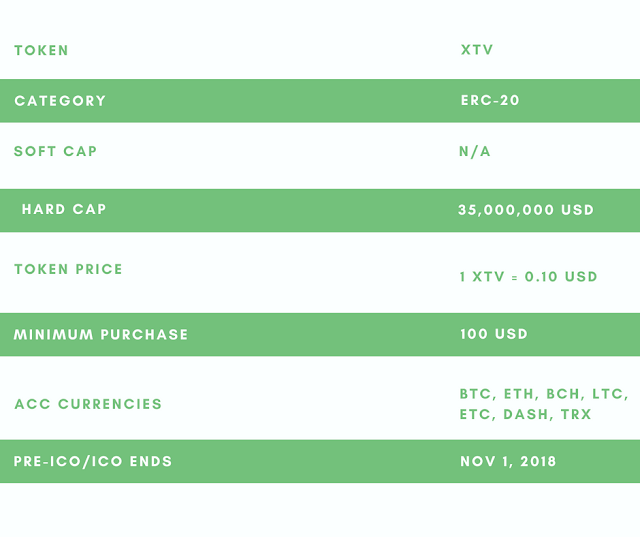
Task: Select the XTV token value
Action: click(x=477, y=50)
